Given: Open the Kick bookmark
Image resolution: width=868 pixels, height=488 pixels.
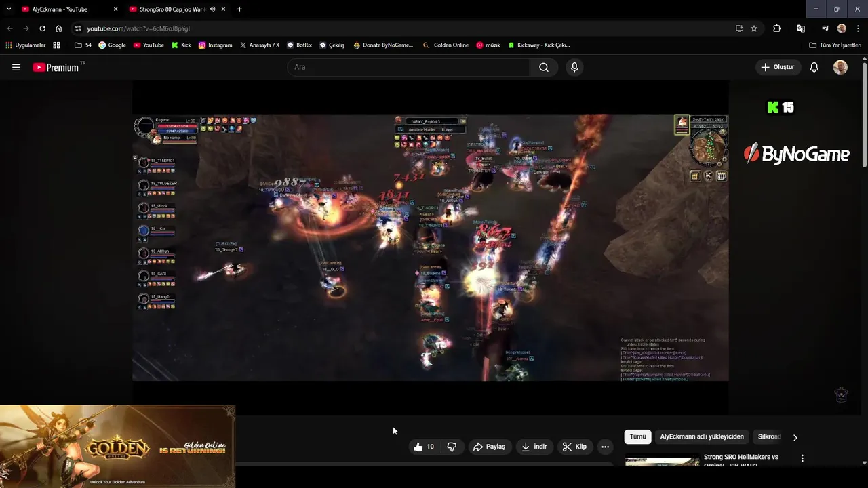Looking at the screenshot, I should (x=181, y=45).
